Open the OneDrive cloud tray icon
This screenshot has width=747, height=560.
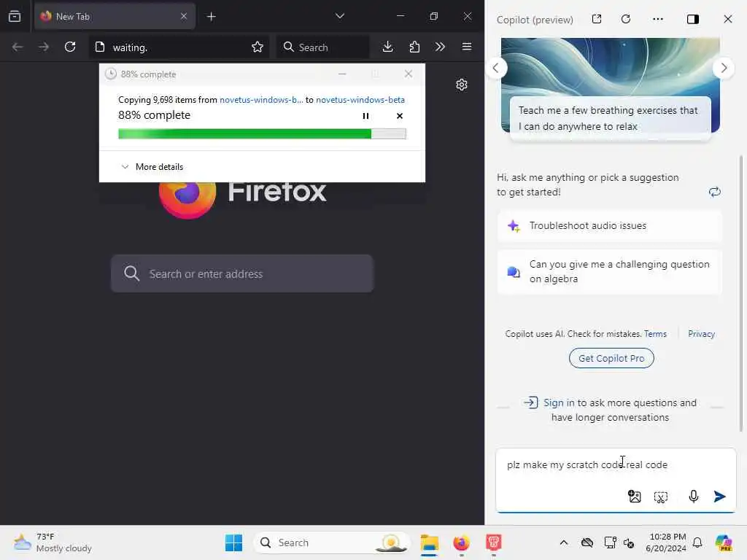coord(587,542)
